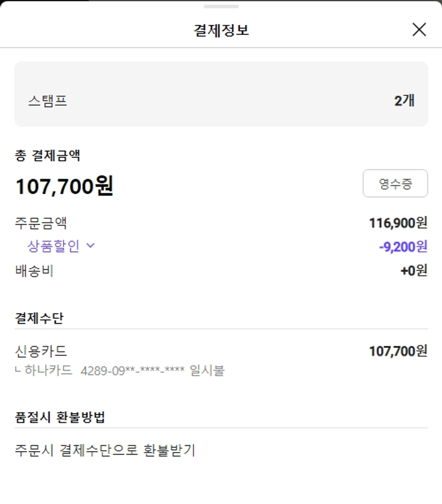Click the 결제정보 title text
442x504 pixels.
[x=221, y=30]
